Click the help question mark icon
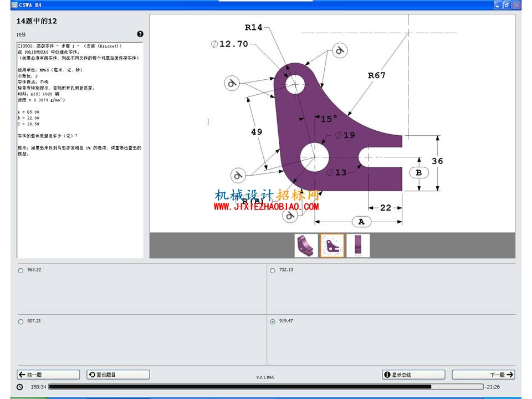This screenshot has width=532, height=399. click(140, 34)
